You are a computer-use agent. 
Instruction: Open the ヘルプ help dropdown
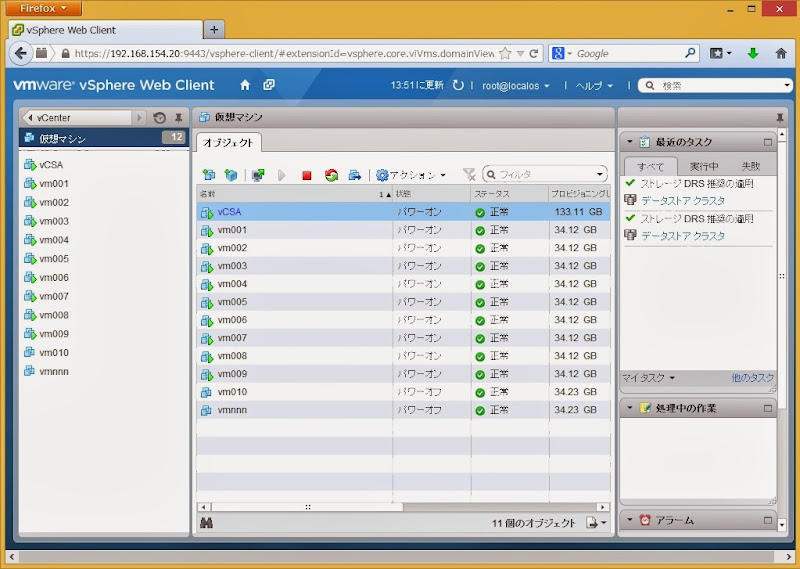pos(594,86)
